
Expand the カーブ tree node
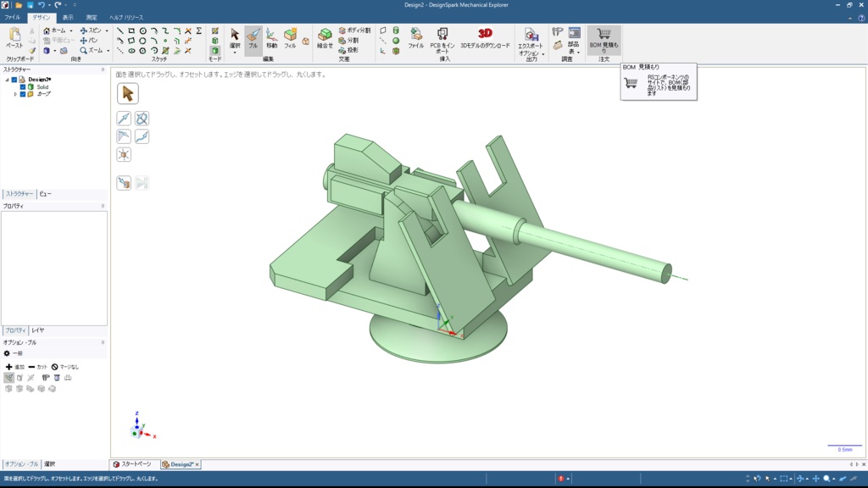pyautogui.click(x=15, y=95)
